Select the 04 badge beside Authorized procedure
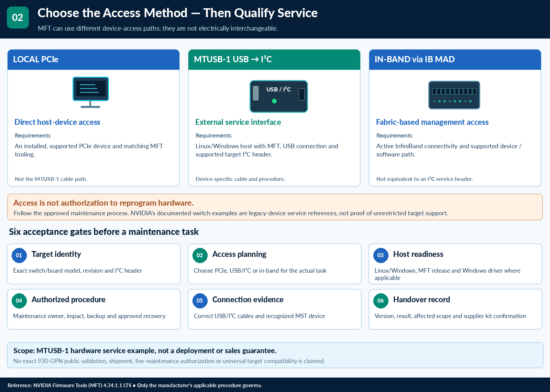Viewport: 550px width, 392px height. coord(19,301)
